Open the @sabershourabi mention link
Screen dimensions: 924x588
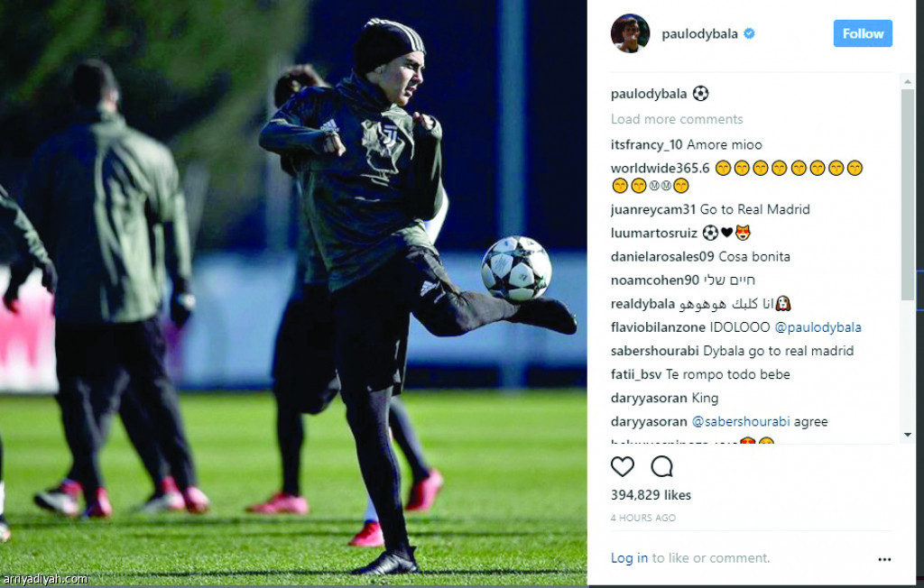tap(740, 422)
